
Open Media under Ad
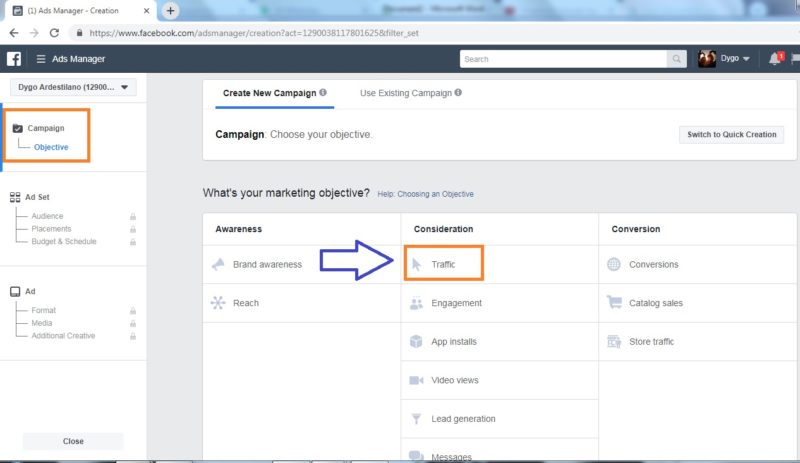(42, 323)
